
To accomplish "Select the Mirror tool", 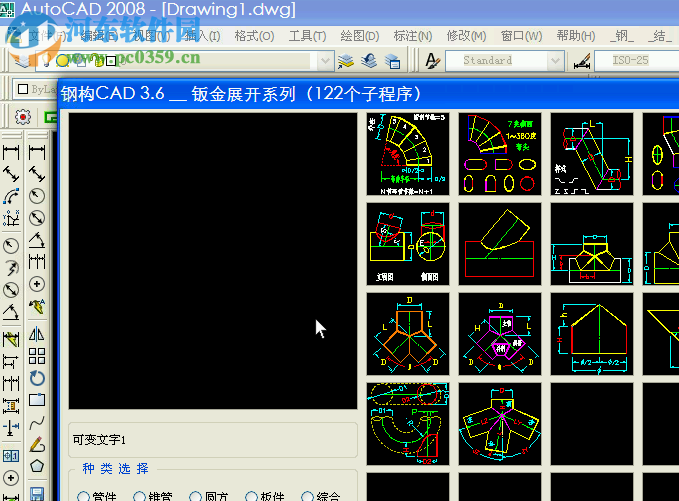I will [37, 334].
